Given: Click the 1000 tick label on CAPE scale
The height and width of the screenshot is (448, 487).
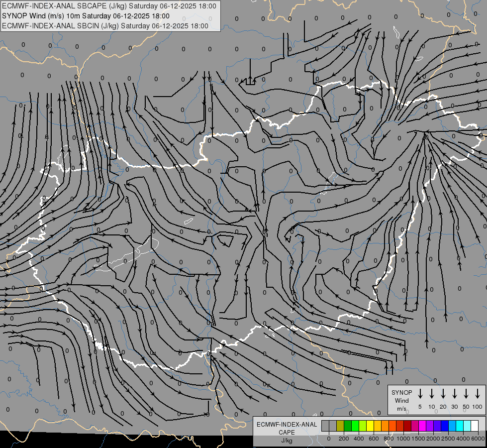Looking at the screenshot, I should [403, 439].
